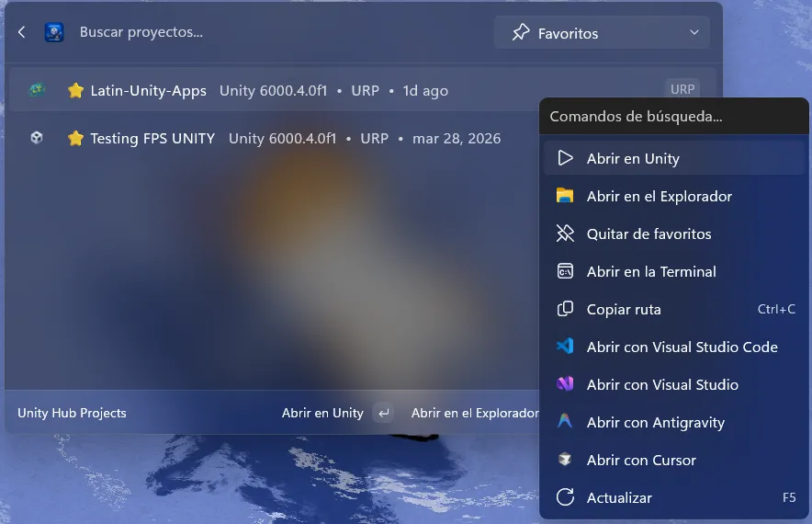Choose Copiar ruta
The image size is (812, 524).
[673, 309]
